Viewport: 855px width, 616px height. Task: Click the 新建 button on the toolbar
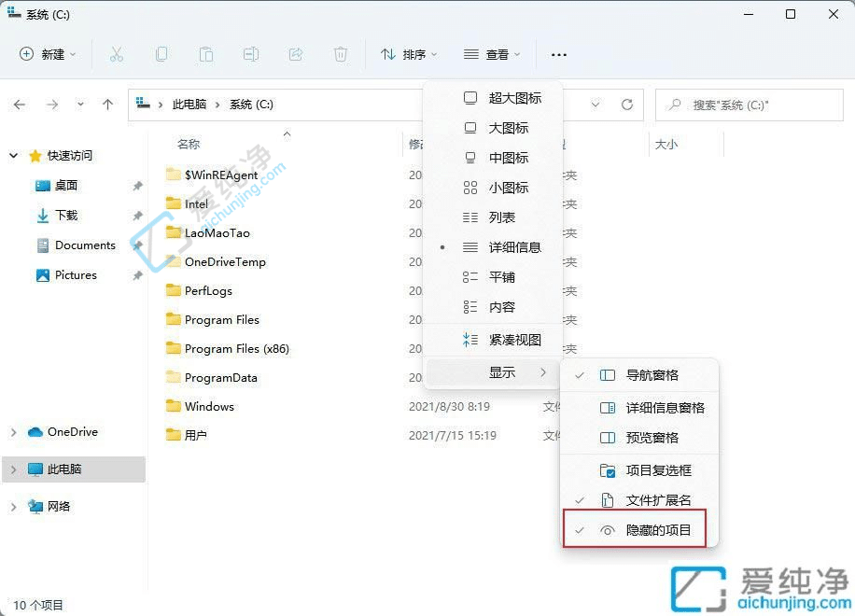[x=47, y=54]
